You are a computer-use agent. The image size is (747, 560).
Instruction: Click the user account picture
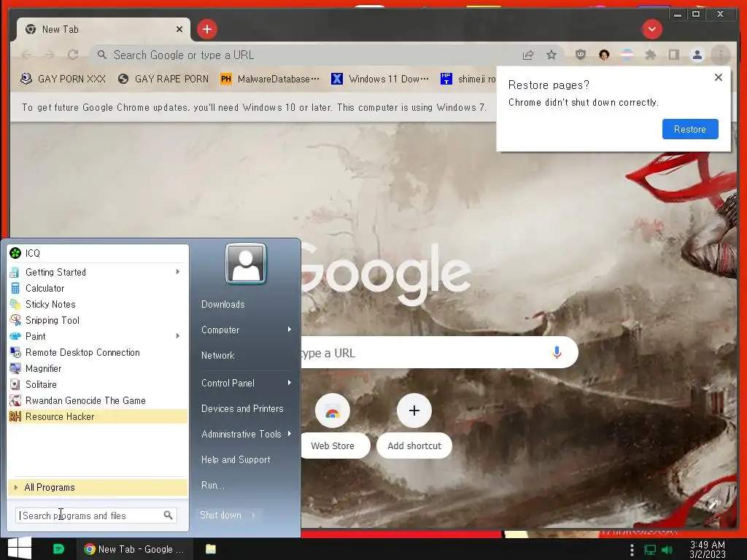[246, 263]
